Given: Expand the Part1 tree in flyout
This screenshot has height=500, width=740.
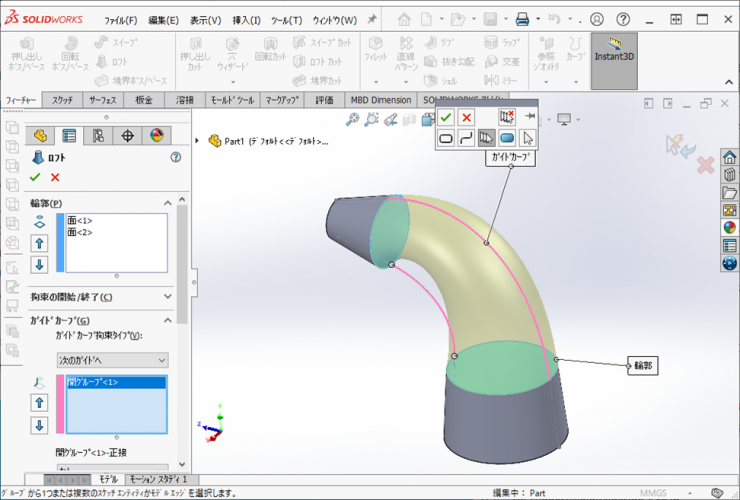Looking at the screenshot, I should pos(197,141).
